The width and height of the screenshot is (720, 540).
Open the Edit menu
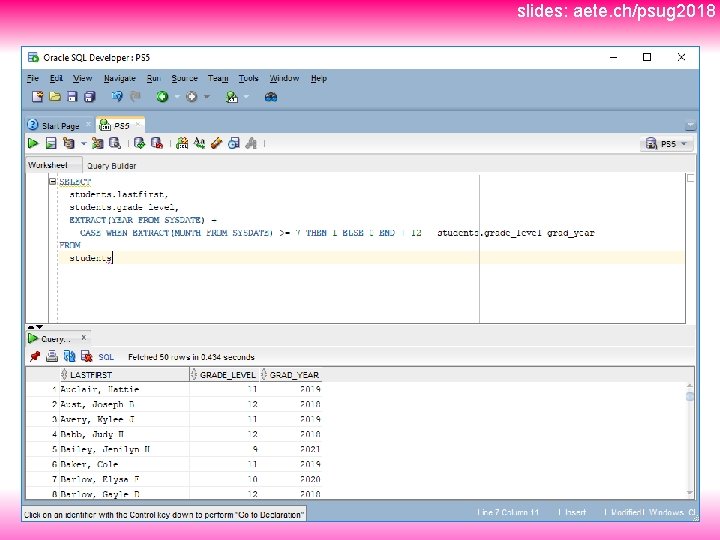(x=56, y=79)
